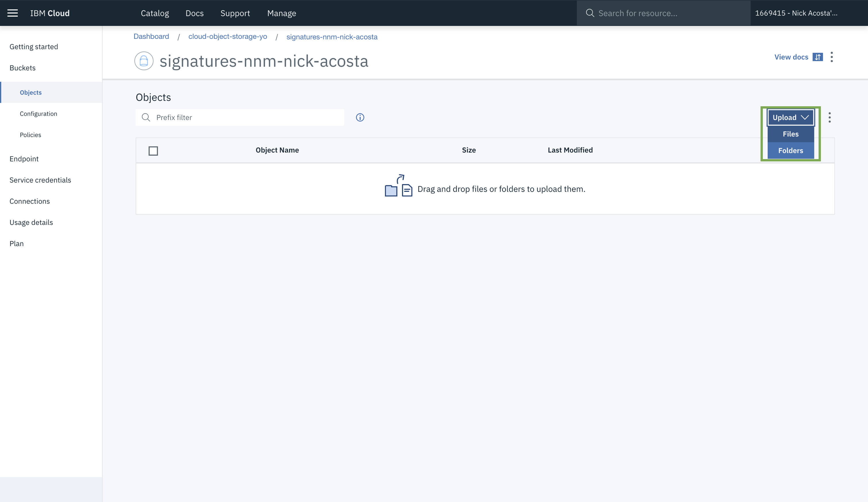This screenshot has height=502, width=868.
Task: Open the bucket title overflow menu
Action: 832,57
